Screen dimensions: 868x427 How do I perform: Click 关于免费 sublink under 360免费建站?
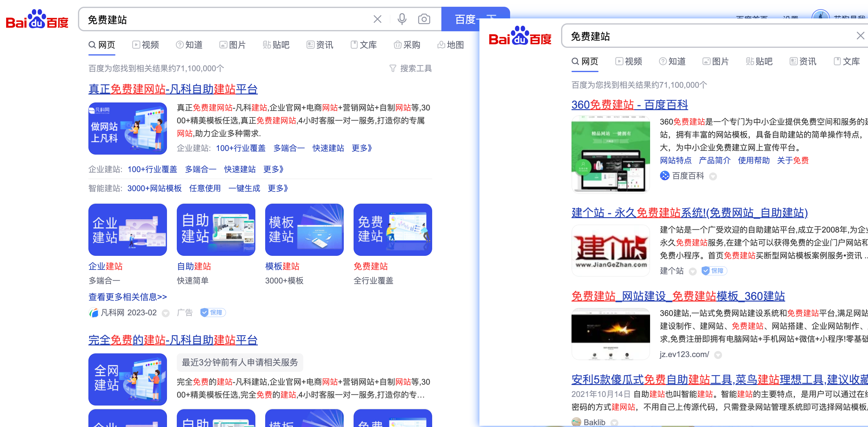[792, 161]
